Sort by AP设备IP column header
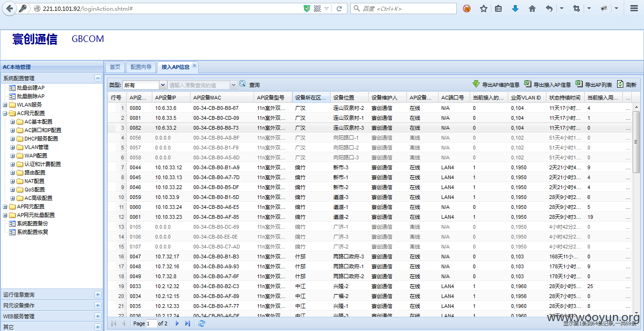The height and width of the screenshot is (331, 644). point(171,98)
